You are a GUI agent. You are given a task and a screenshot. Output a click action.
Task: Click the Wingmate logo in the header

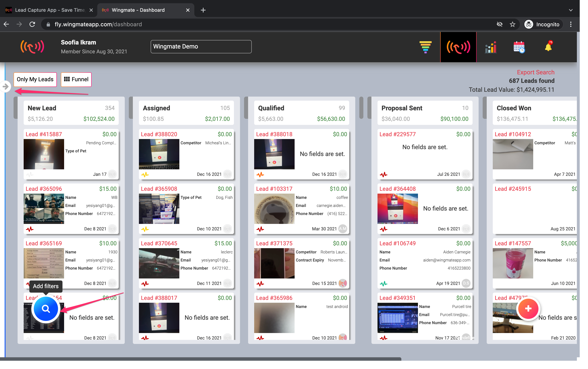click(x=33, y=47)
